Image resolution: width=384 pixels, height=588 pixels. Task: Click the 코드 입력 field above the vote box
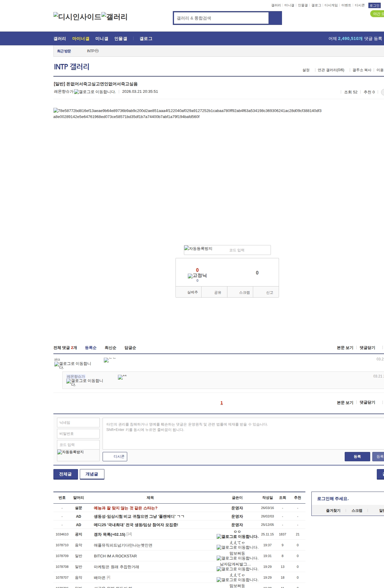coord(249,250)
